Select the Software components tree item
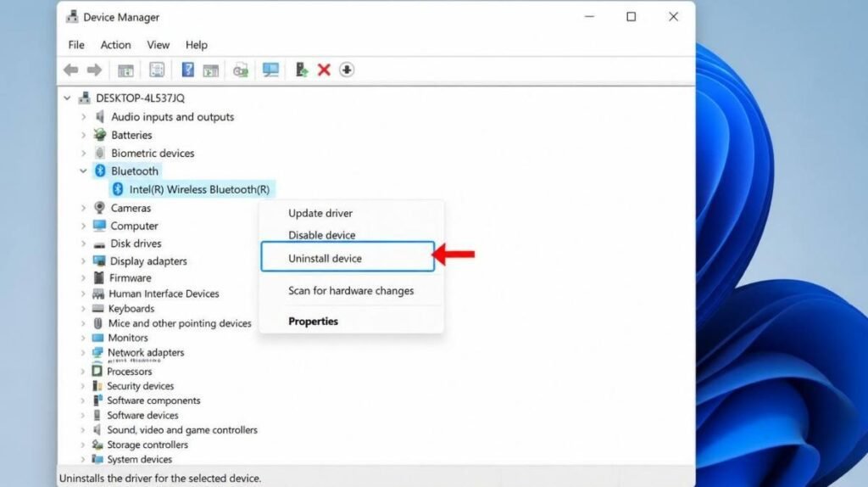 point(153,400)
